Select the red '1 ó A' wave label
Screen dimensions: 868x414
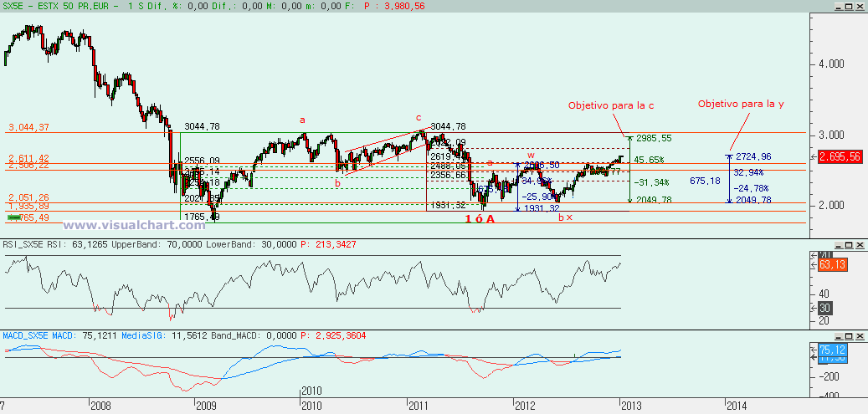(x=480, y=219)
